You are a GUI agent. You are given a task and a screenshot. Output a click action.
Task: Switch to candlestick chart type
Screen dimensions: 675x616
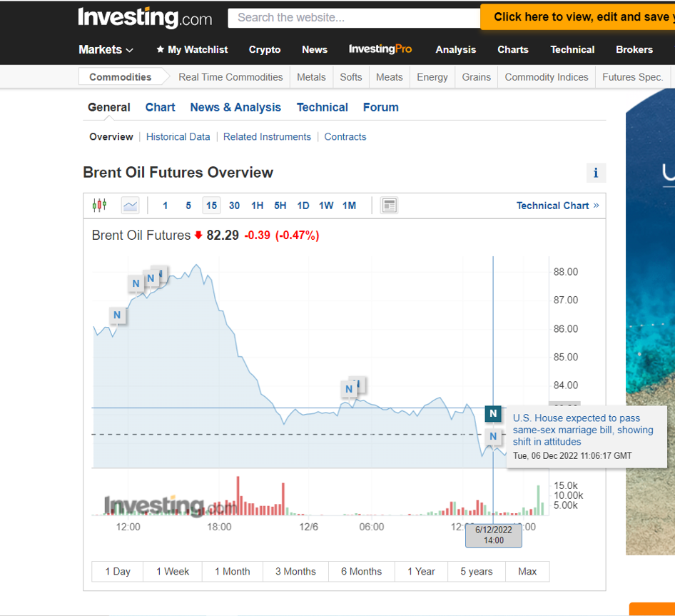(x=99, y=206)
